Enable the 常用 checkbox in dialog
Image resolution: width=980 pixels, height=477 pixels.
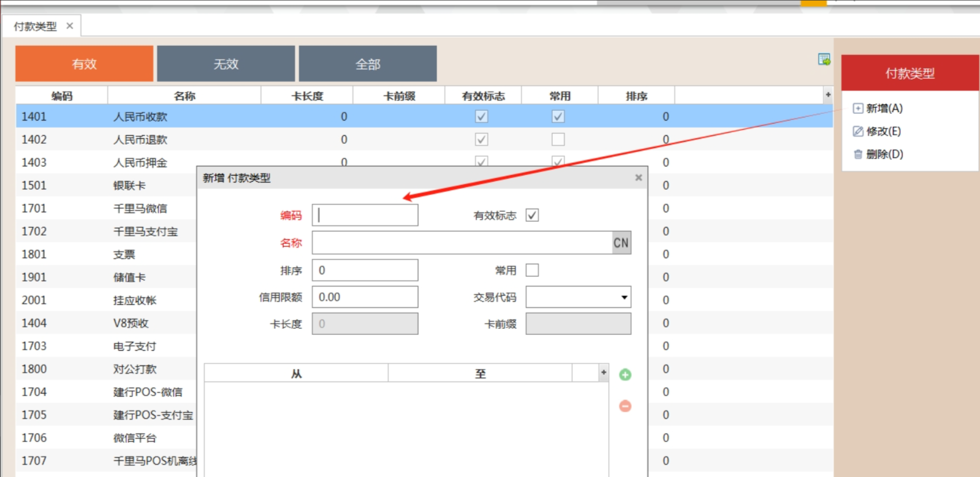pyautogui.click(x=532, y=270)
